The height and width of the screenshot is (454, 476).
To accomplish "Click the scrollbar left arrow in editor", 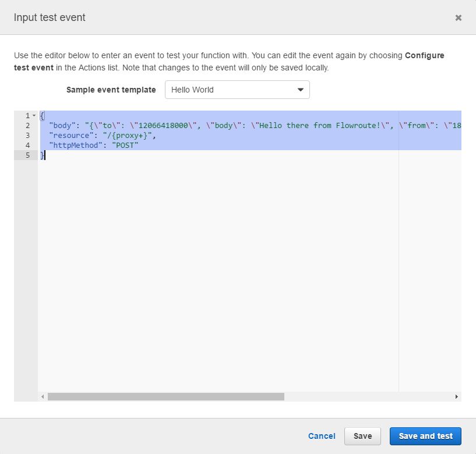I will click(x=42, y=396).
